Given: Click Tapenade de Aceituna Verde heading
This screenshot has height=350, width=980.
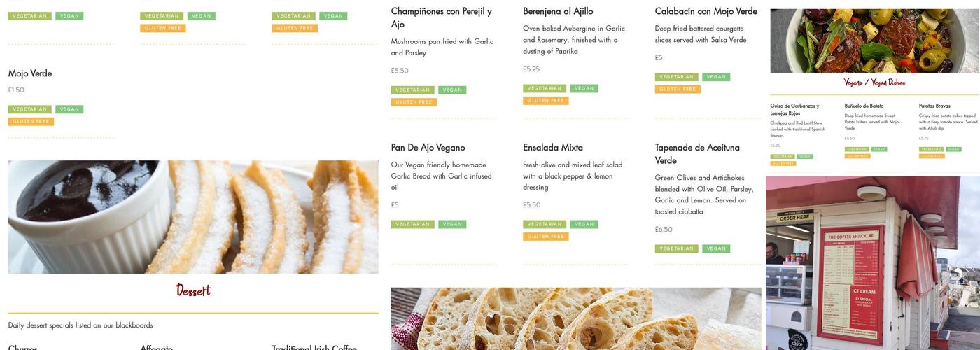Looking at the screenshot, I should click(x=696, y=154).
